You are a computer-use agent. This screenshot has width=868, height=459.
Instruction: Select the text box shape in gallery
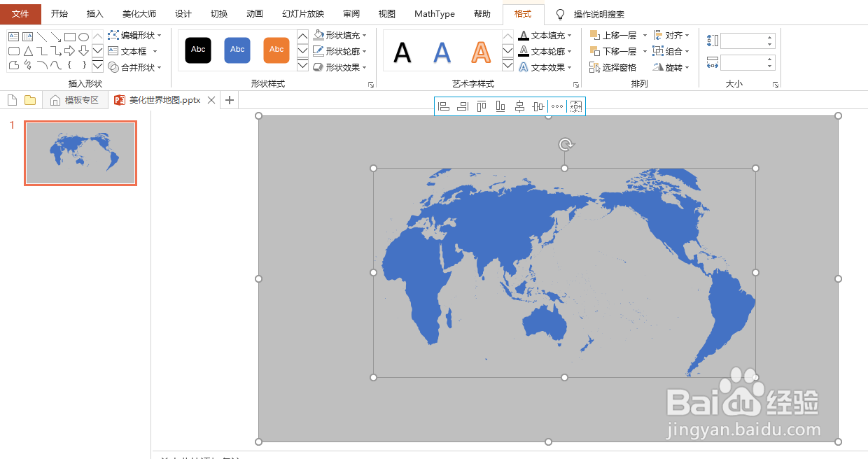coord(13,36)
